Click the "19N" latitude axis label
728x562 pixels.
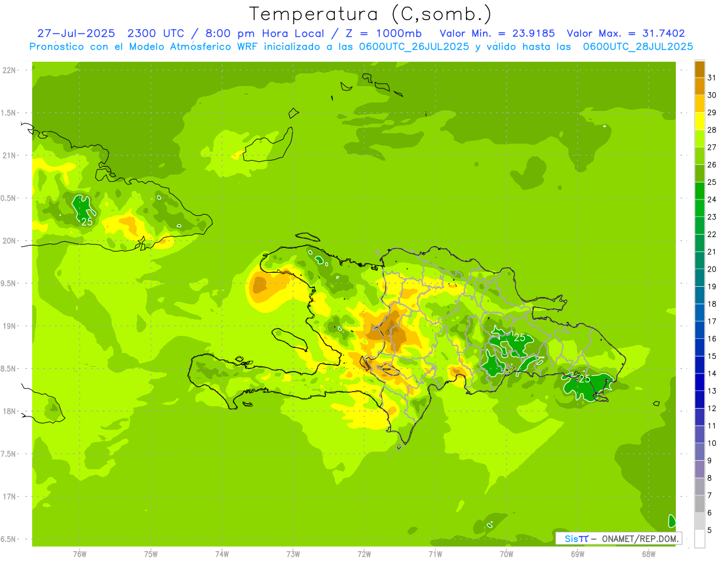click(x=10, y=326)
